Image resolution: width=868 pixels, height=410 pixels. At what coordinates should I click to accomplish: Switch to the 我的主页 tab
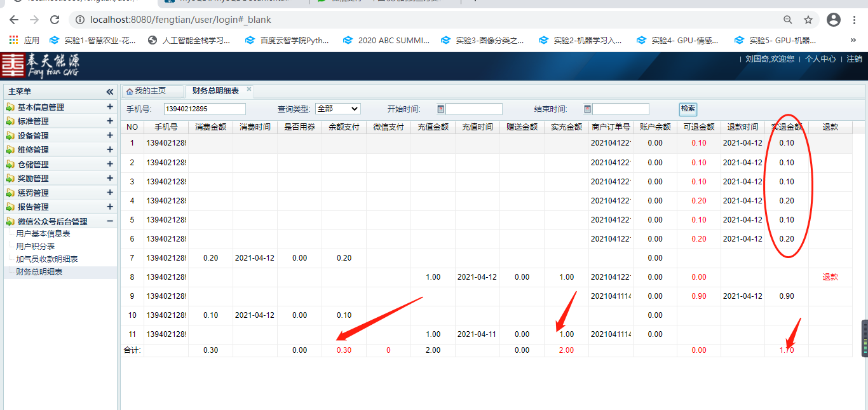coord(150,92)
